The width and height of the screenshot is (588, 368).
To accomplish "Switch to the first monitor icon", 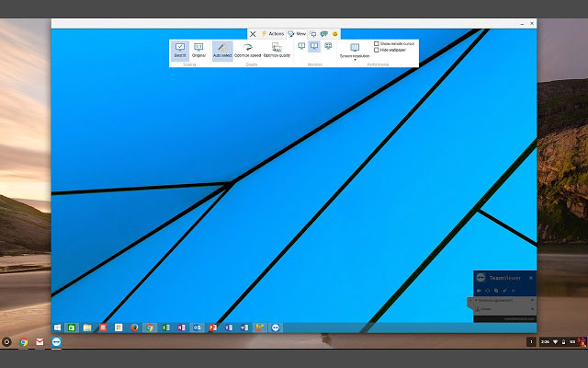I will [301, 46].
